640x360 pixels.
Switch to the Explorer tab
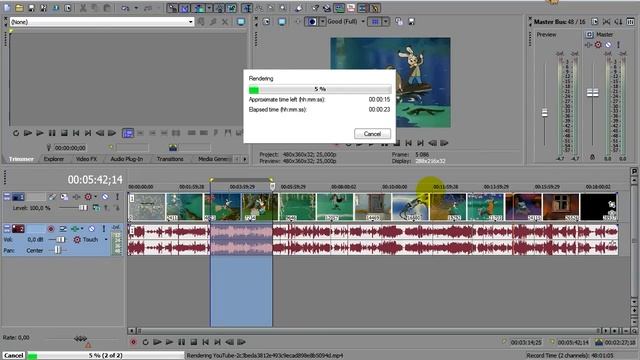pos(54,159)
